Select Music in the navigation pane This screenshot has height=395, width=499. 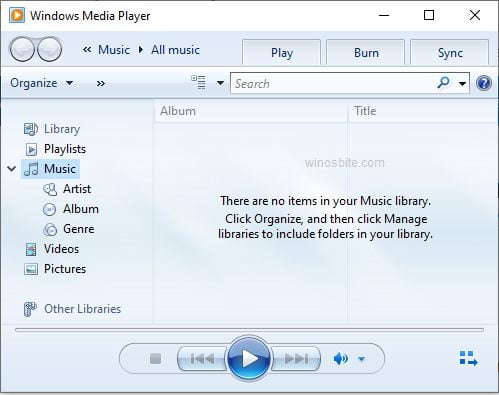[60, 169]
